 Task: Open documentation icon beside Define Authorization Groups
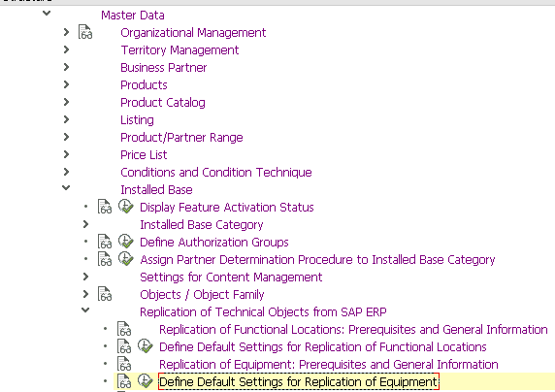click(105, 242)
